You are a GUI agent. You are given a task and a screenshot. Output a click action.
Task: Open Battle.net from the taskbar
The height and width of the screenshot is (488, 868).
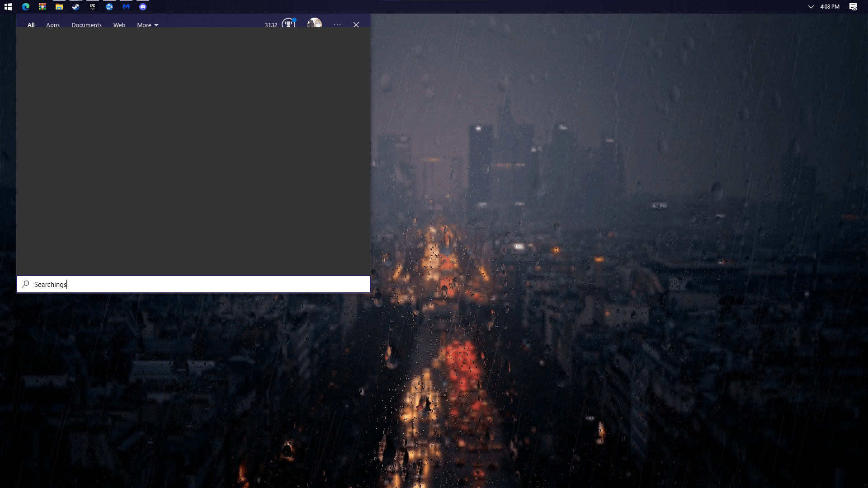pyautogui.click(x=109, y=7)
